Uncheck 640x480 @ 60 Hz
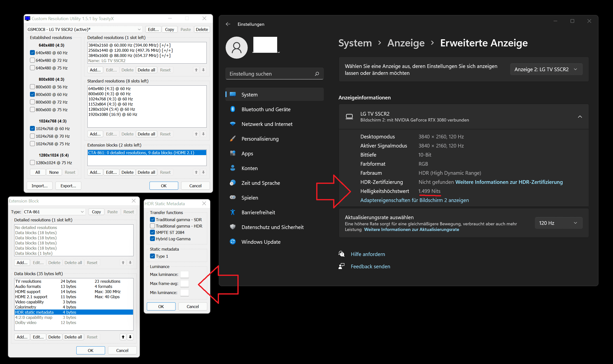 tap(32, 53)
